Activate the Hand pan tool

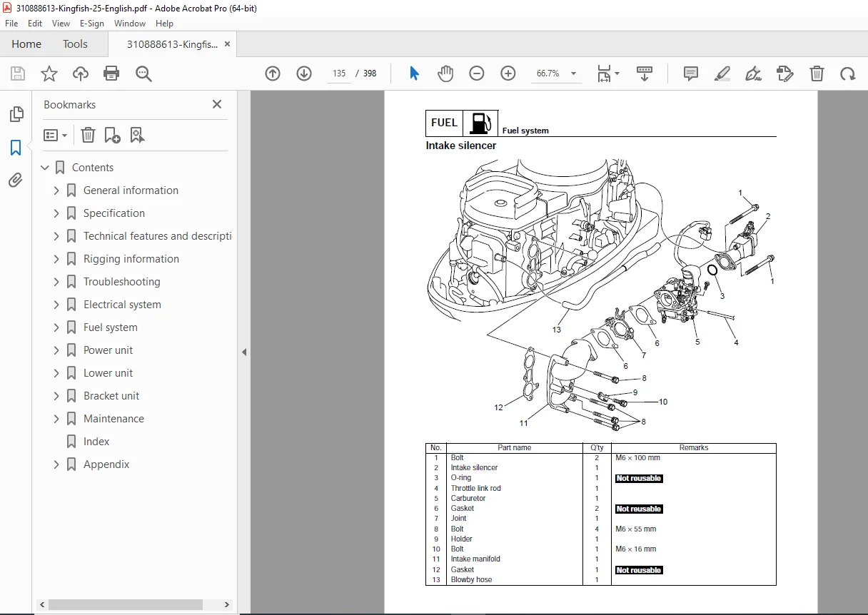point(445,73)
